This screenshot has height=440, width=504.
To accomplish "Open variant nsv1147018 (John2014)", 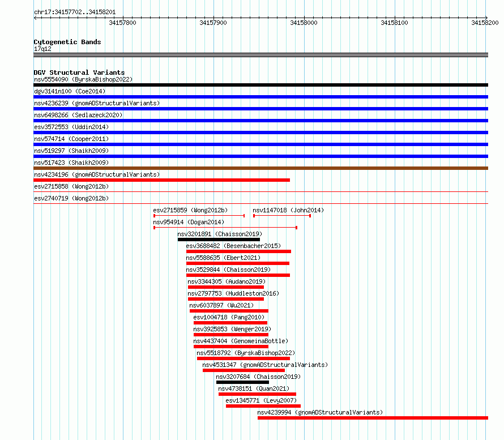I will (x=288, y=210).
